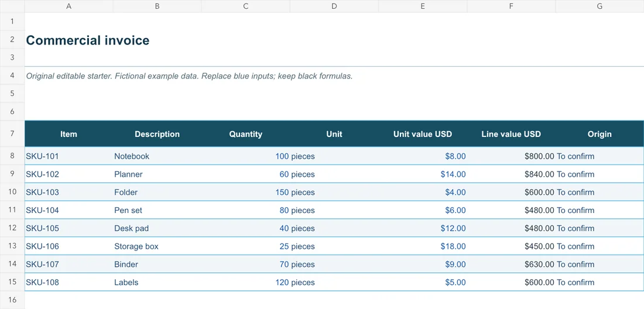Image resolution: width=644 pixels, height=309 pixels.
Task: Select cell containing SKU-104
Action: pos(68,210)
